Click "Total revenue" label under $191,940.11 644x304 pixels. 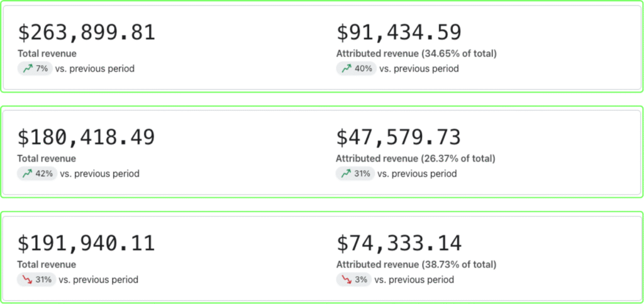[47, 264]
